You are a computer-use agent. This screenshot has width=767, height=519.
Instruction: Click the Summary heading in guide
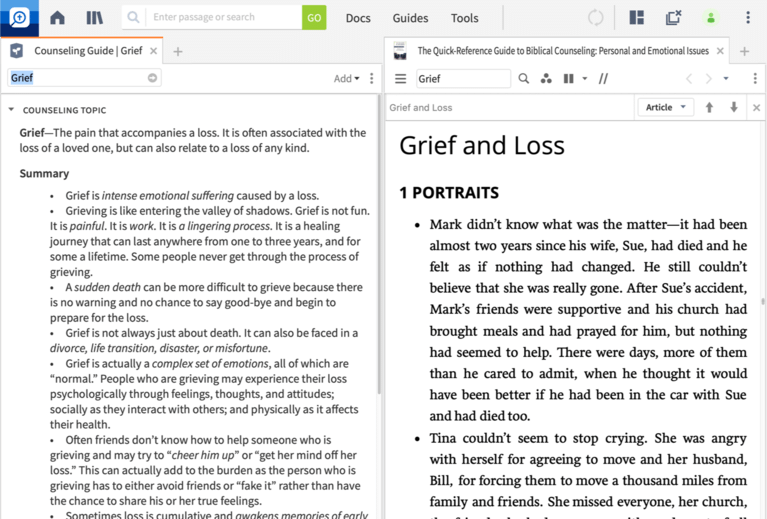(x=44, y=174)
